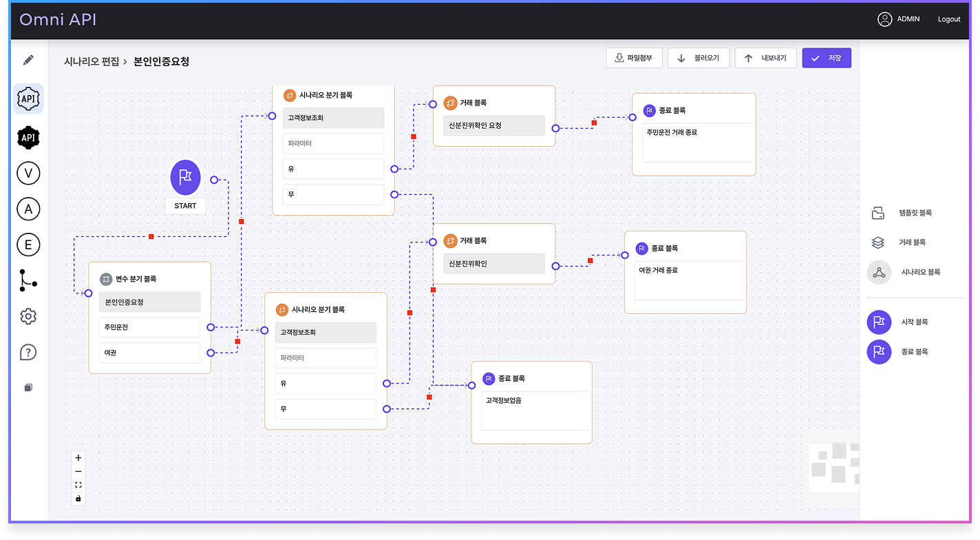
Task: Zoom out with the minus control
Action: coord(78,471)
